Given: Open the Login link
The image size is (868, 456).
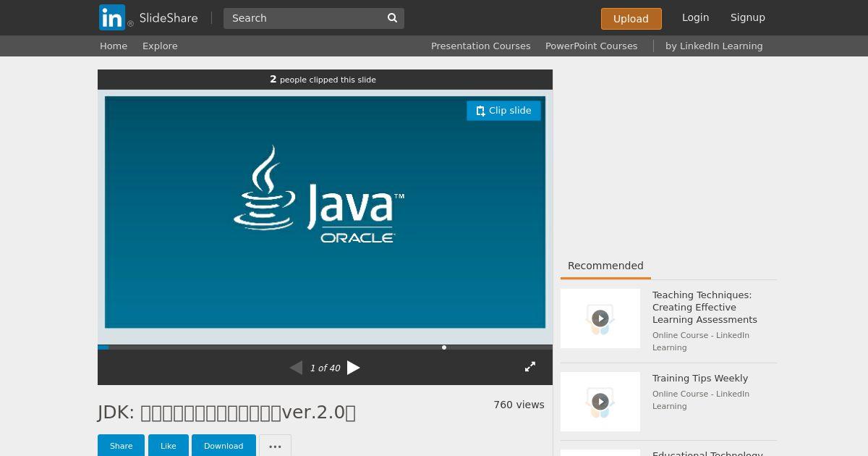Looking at the screenshot, I should click(x=695, y=17).
